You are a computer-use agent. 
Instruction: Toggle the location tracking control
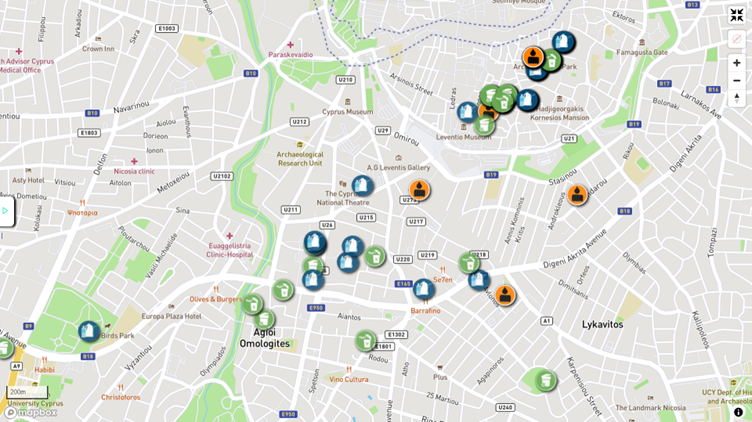(737, 39)
